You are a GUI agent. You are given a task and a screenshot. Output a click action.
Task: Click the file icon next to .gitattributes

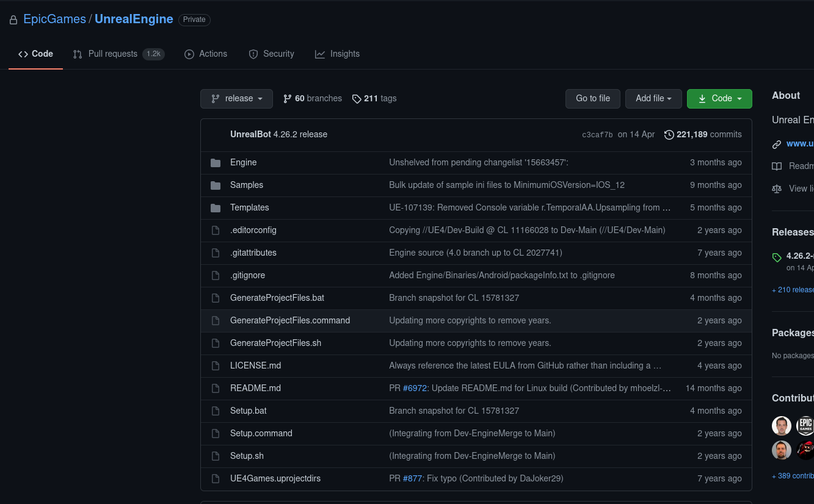216,253
